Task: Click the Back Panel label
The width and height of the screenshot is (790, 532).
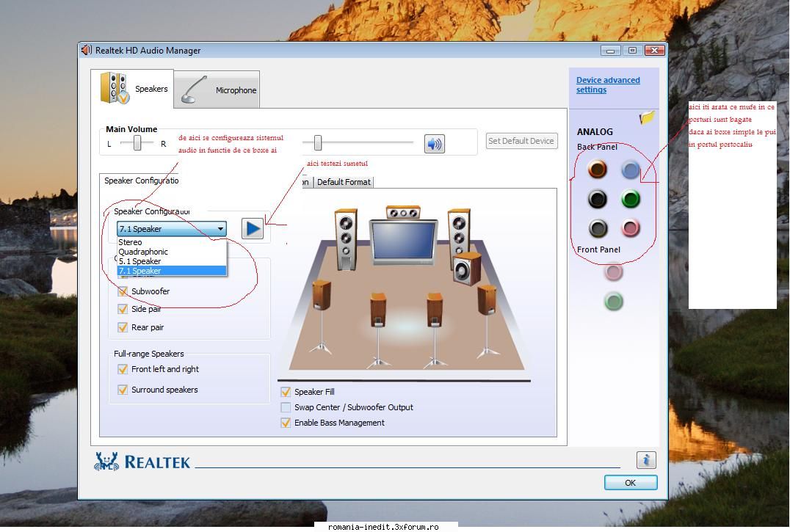Action: [597, 147]
